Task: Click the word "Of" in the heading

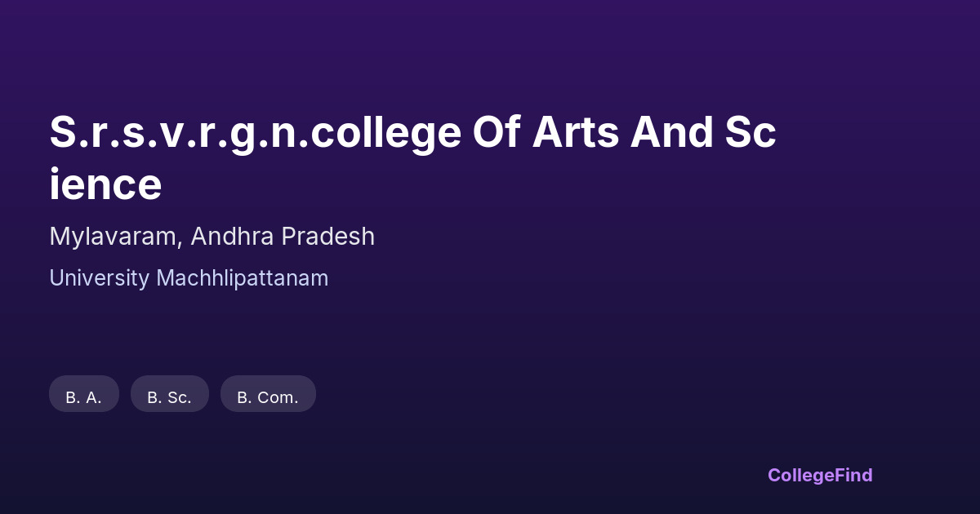Action: click(497, 133)
